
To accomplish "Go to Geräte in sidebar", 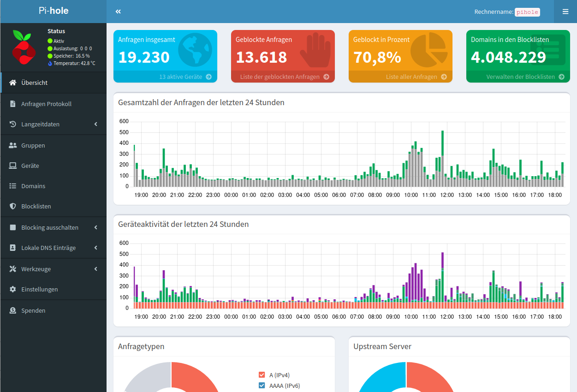I will pyautogui.click(x=54, y=166).
